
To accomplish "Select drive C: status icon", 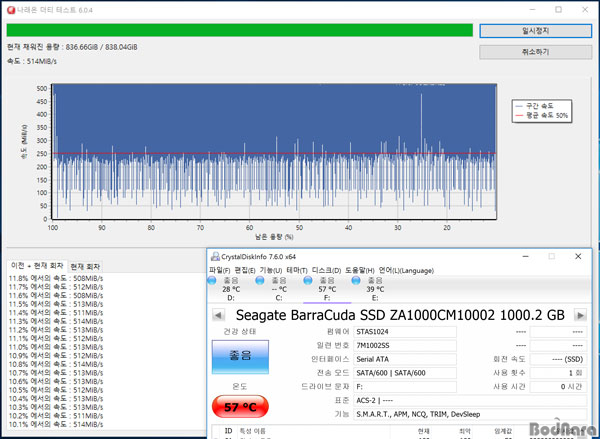I will coord(260,281).
